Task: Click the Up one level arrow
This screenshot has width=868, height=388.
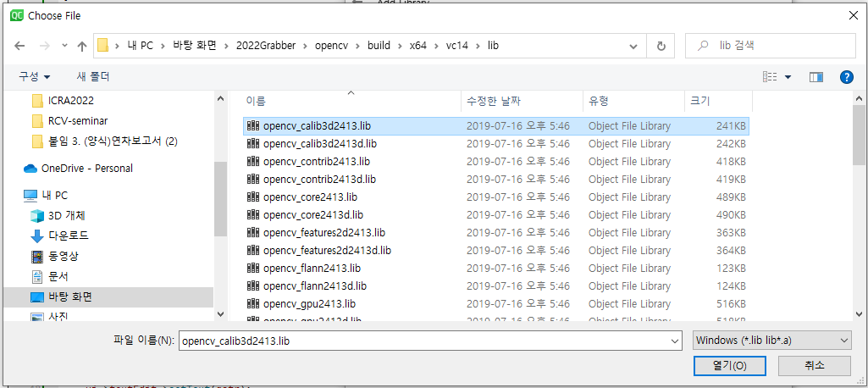Action: point(82,46)
